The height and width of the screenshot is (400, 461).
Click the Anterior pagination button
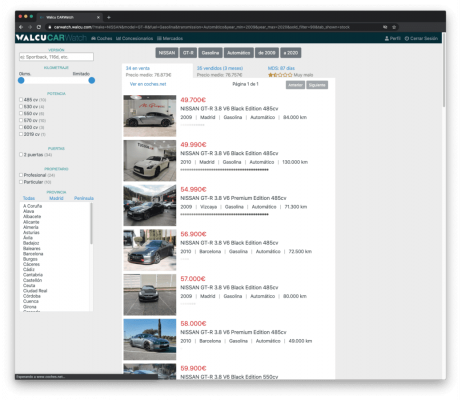295,85
